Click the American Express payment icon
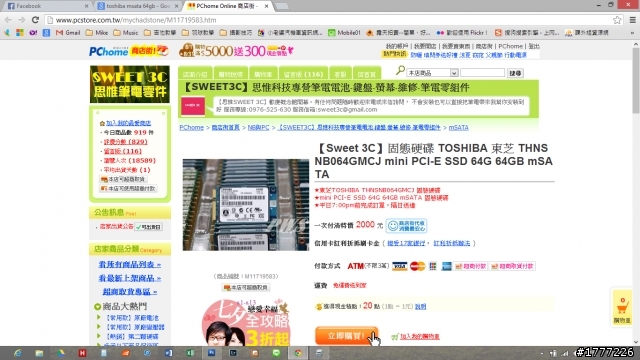640x360 pixels. [x=446, y=267]
